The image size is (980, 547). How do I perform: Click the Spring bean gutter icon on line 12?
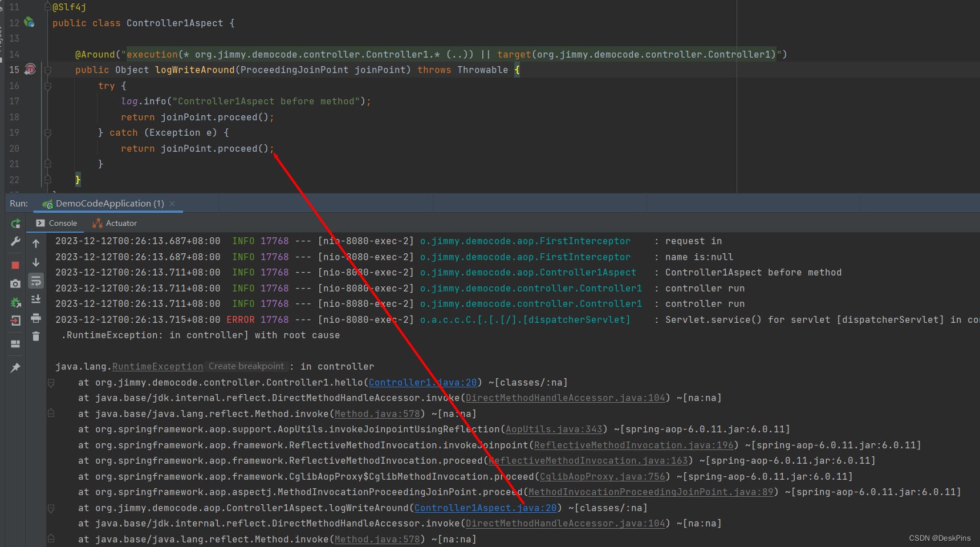click(29, 23)
